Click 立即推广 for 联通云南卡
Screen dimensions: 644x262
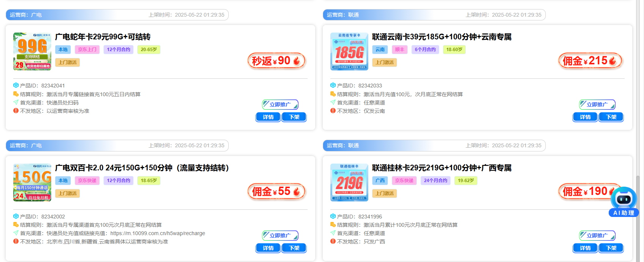pos(597,104)
